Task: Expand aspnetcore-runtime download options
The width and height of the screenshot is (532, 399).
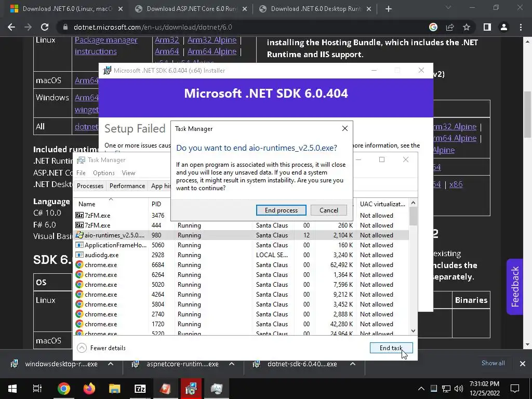Action: [x=232, y=364]
